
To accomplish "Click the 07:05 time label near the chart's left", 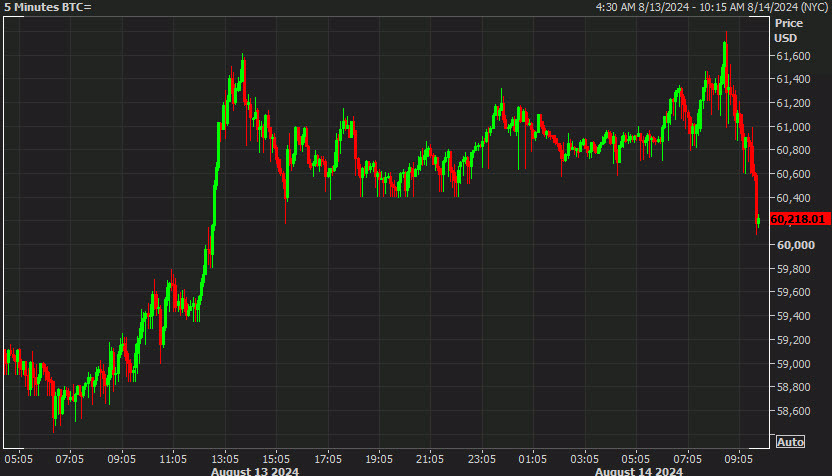I will coord(70,459).
